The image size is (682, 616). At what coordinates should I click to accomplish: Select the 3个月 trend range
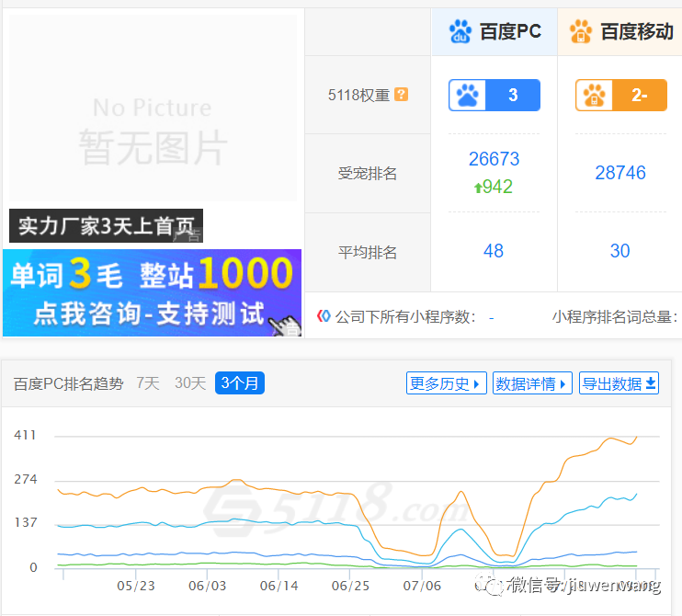pos(240,382)
